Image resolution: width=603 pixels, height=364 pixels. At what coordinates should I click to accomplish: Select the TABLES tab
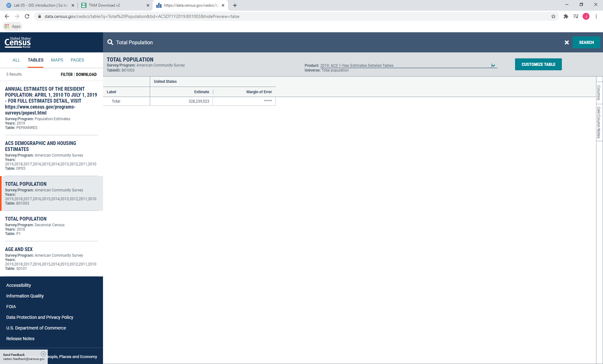[x=35, y=60]
